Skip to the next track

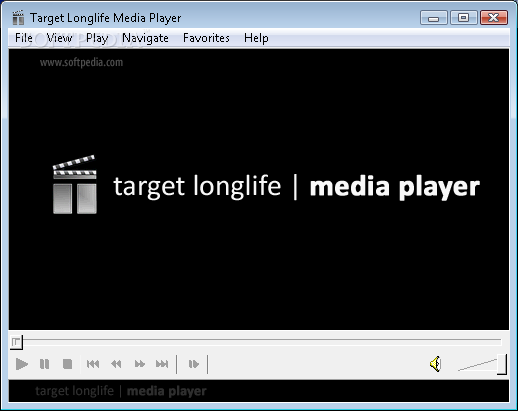(162, 364)
